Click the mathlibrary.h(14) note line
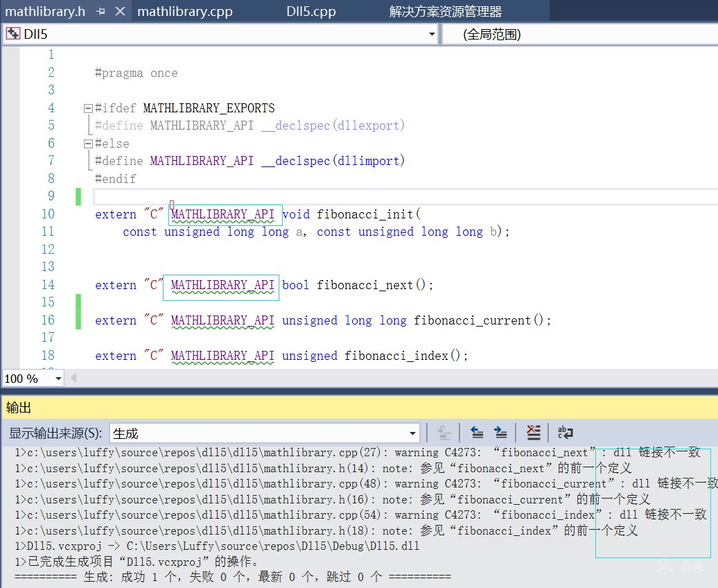This screenshot has height=588, width=718. [323, 468]
